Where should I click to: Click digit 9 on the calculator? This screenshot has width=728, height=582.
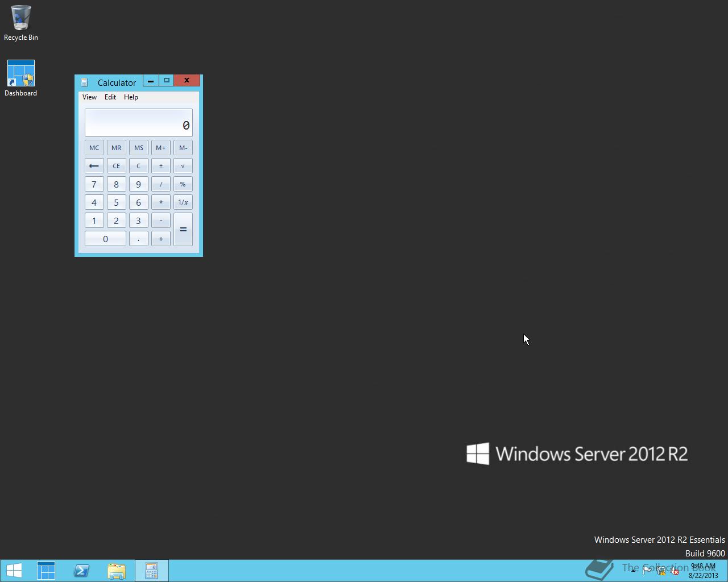(x=139, y=184)
